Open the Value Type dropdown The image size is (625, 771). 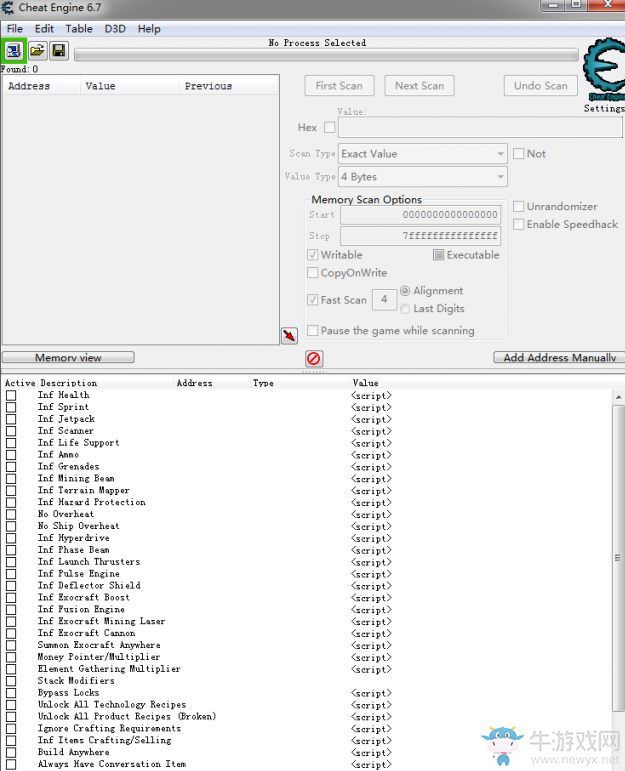pyautogui.click(x=423, y=177)
